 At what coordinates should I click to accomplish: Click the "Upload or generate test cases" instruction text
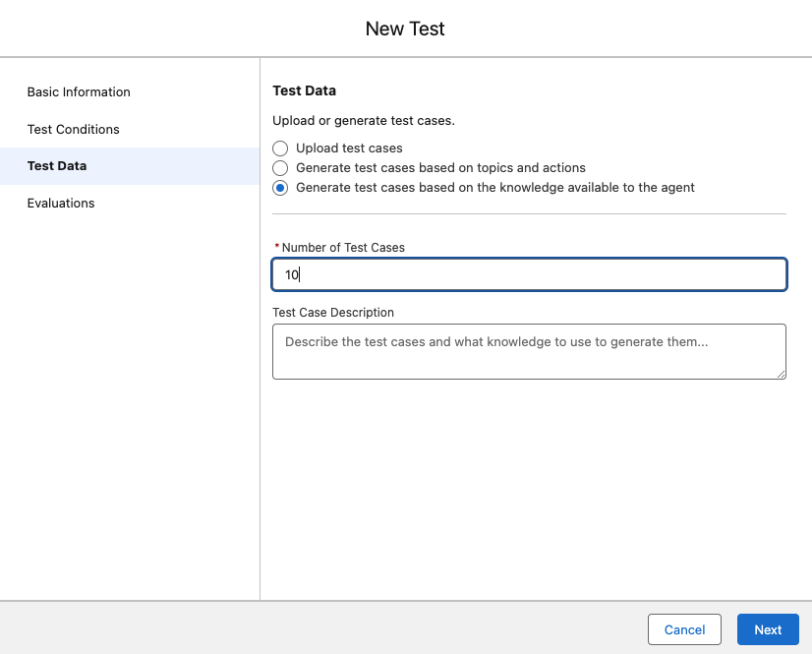tap(365, 120)
